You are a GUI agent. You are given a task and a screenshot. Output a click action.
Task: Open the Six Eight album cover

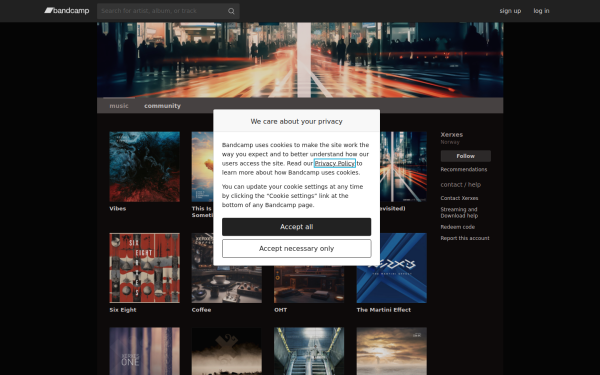145,268
